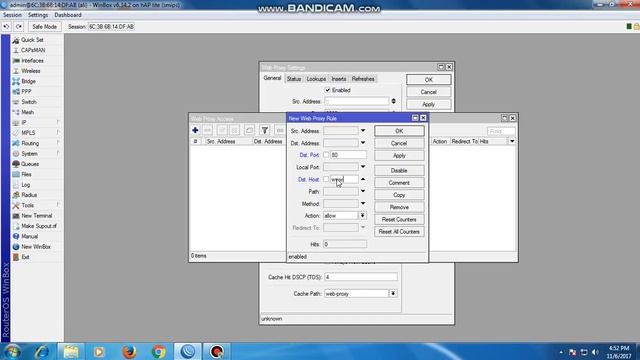Open Radius menu
Image resolution: width=640 pixels, height=360 pixels.
29,195
